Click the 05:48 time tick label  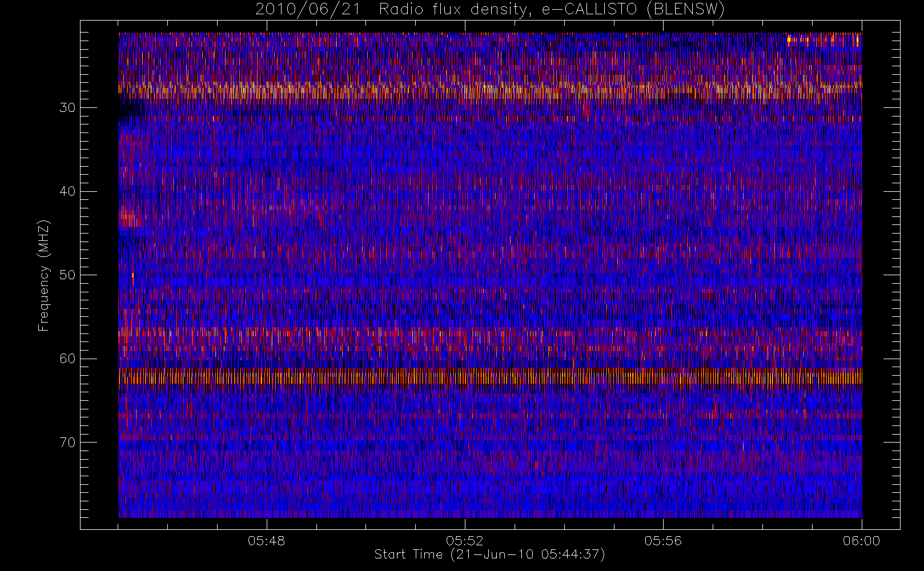pos(266,541)
